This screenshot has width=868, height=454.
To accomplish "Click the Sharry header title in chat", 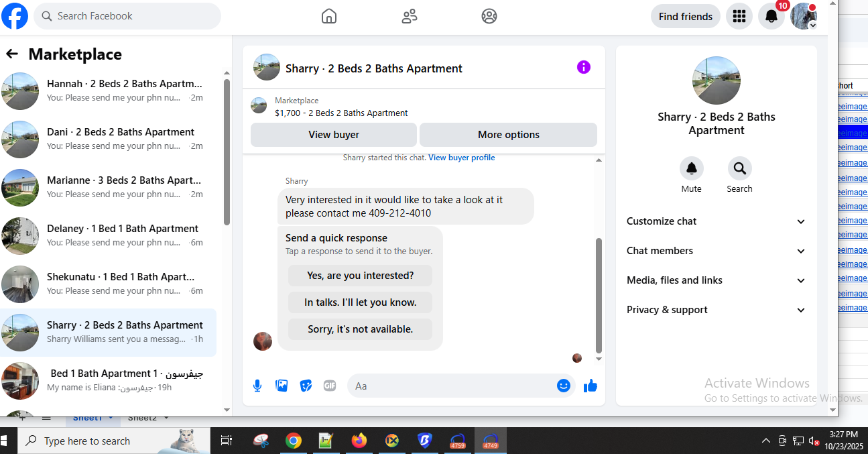I will point(374,68).
